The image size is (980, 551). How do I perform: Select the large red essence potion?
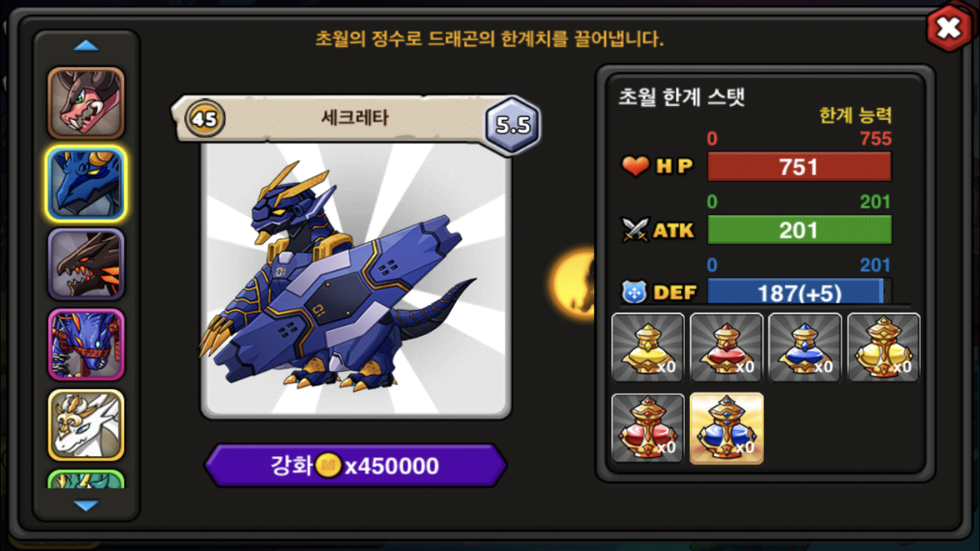pos(648,428)
